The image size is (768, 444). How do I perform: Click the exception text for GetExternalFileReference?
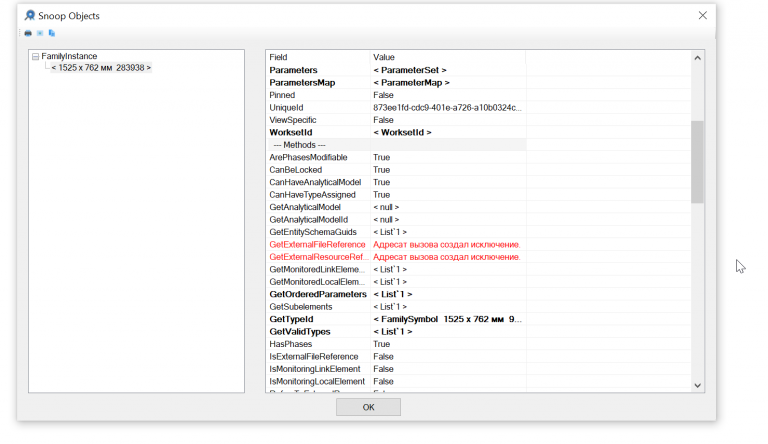446,245
